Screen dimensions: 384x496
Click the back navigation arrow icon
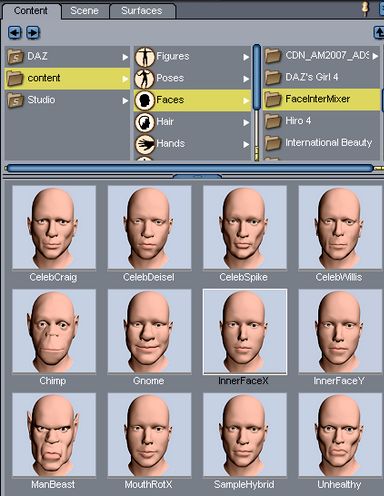click(x=15, y=33)
